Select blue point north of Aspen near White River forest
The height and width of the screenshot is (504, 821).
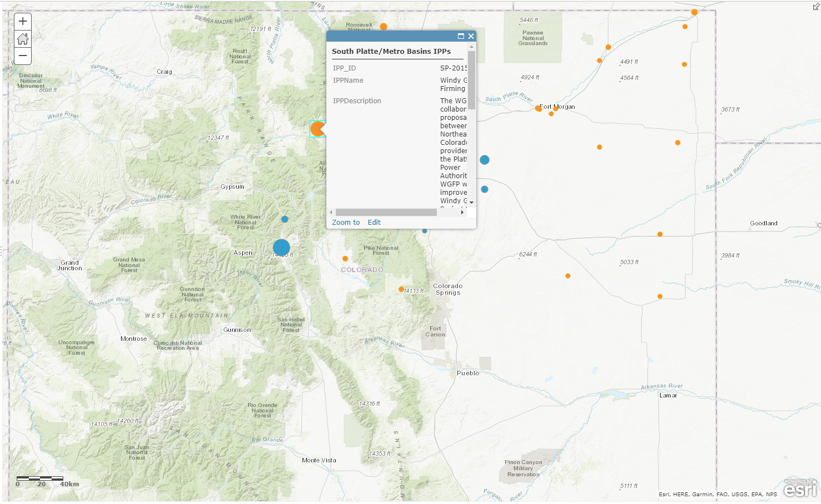point(285,219)
